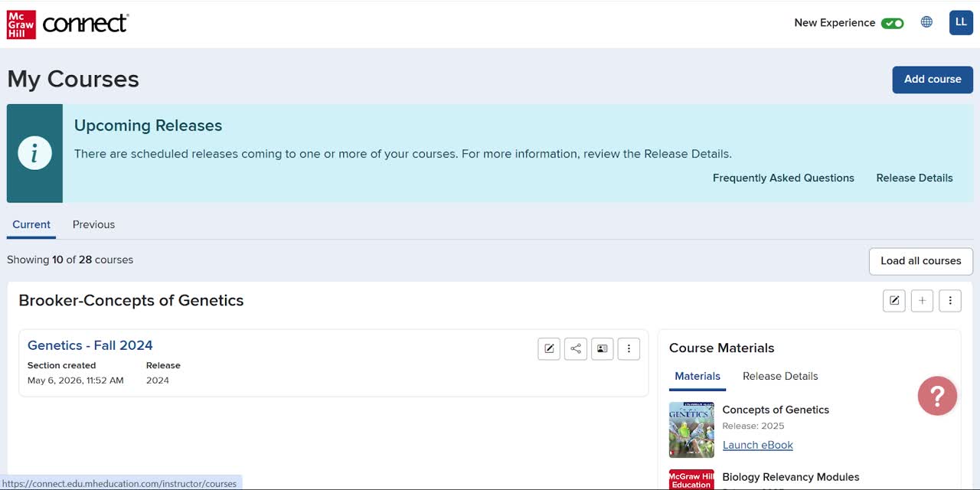This screenshot has width=980, height=490.
Task: Toggle the New Experience switch
Action: coord(892,23)
